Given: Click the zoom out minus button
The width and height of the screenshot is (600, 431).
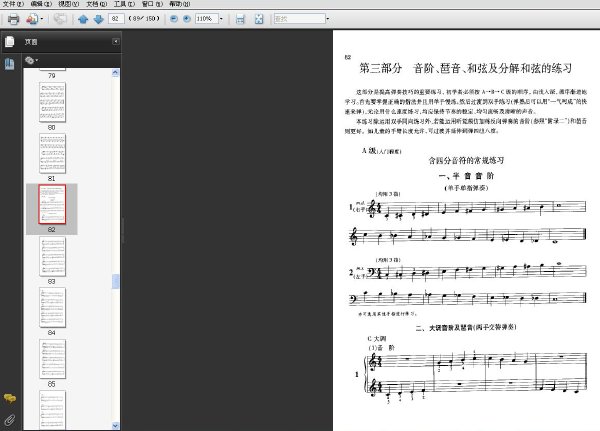Looking at the screenshot, I should click(174, 18).
